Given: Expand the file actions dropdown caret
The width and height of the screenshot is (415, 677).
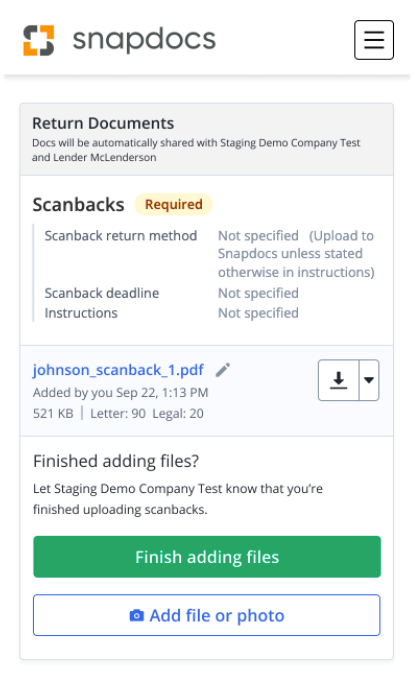Looking at the screenshot, I should click(369, 380).
